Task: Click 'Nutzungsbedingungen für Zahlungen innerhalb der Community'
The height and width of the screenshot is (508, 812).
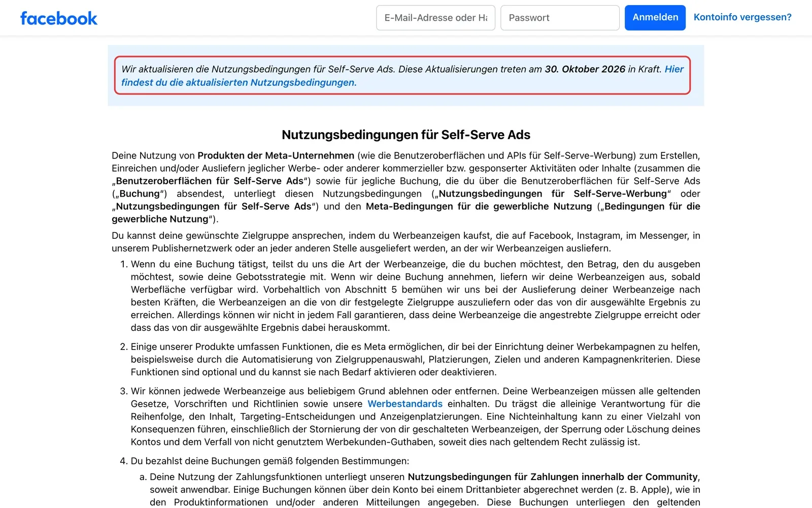Action: point(553,477)
